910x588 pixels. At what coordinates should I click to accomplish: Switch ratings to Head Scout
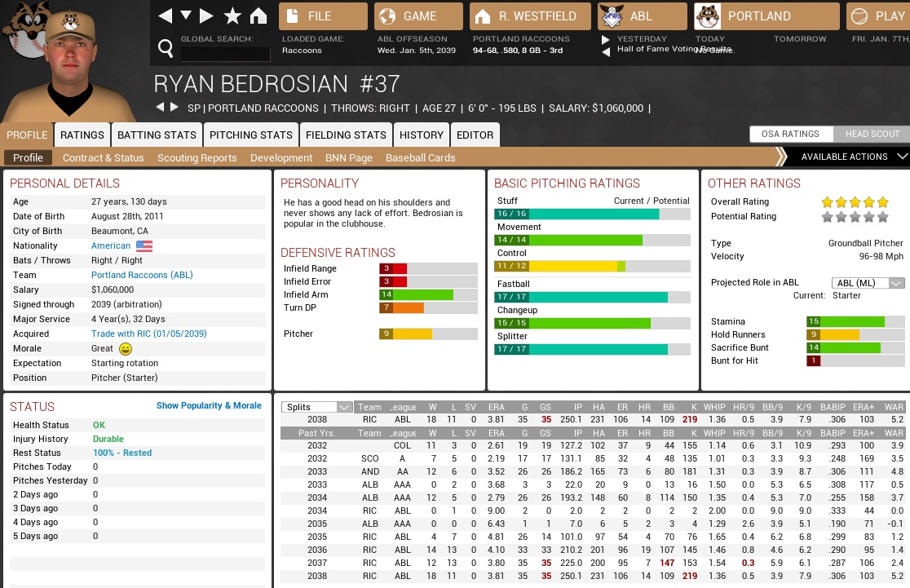click(872, 135)
